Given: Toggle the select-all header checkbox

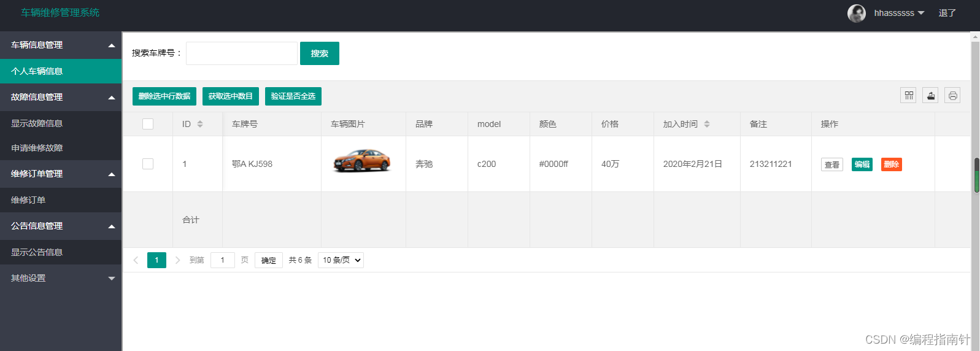Looking at the screenshot, I should (x=148, y=124).
